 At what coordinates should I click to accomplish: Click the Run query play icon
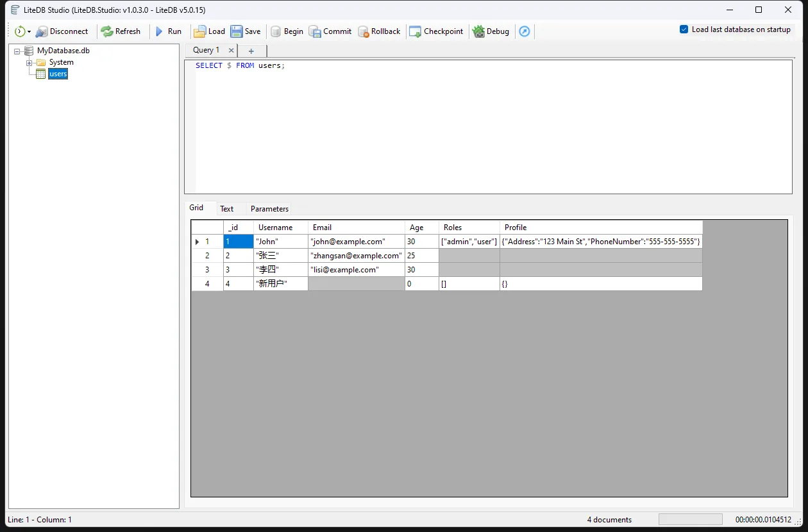pyautogui.click(x=160, y=31)
